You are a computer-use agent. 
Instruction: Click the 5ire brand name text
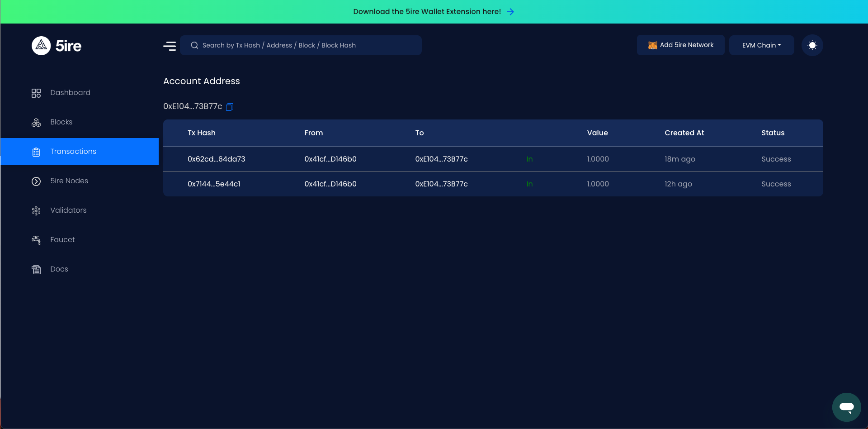68,46
